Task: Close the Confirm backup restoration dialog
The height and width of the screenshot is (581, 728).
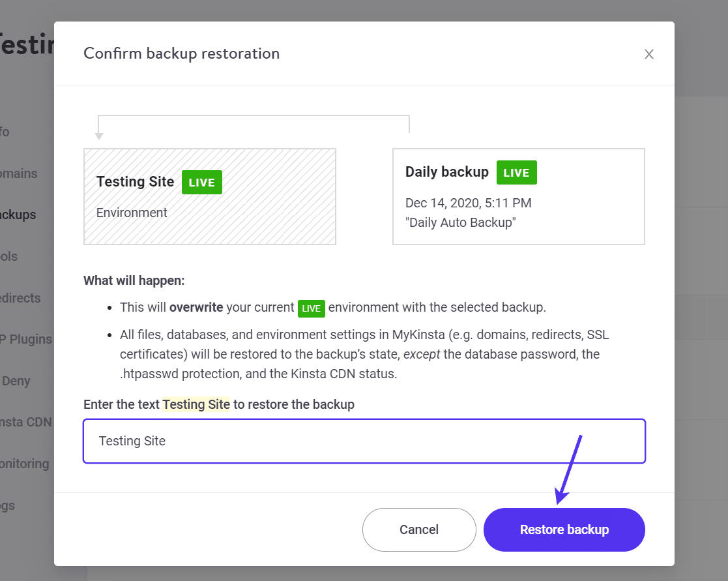Action: [x=649, y=54]
